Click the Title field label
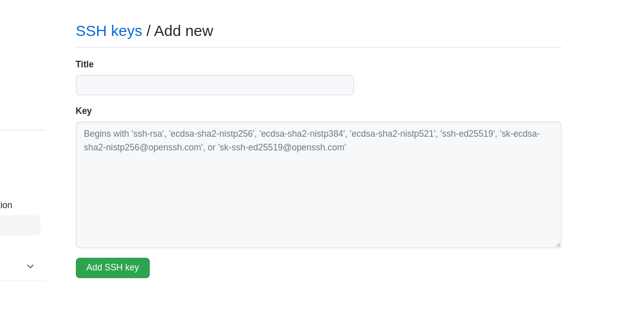The width and height of the screenshot is (644, 316). click(84, 64)
